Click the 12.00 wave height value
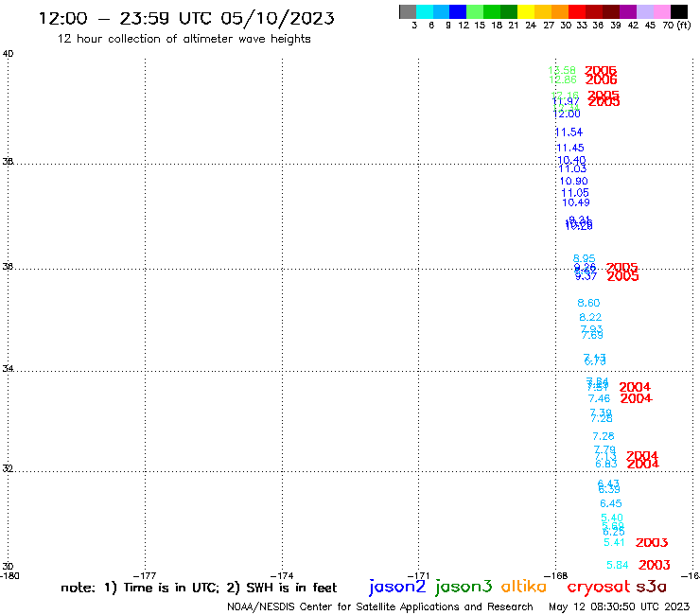Viewport: 700px width, 615px height. (567, 114)
